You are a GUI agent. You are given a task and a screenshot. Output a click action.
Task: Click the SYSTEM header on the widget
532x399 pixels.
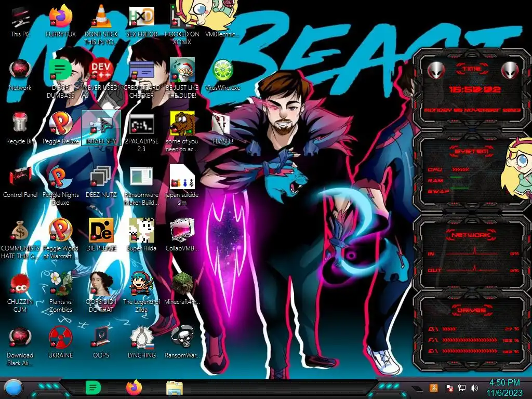tap(472, 151)
